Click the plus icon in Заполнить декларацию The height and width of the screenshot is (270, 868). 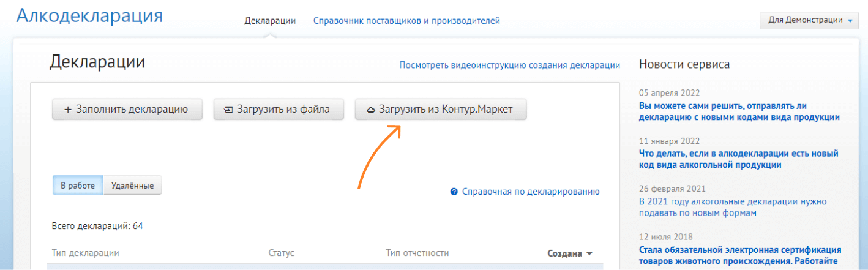tap(67, 110)
